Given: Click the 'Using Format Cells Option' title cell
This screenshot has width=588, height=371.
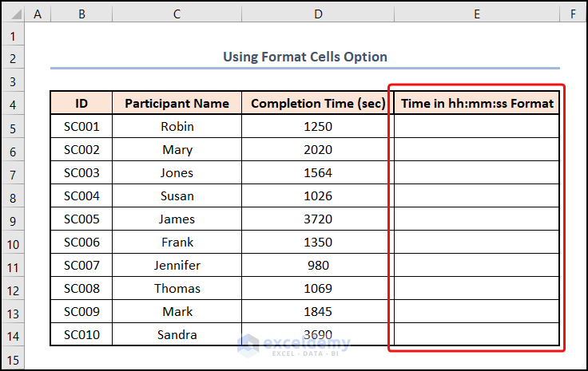Looking at the screenshot, I should 304,57.
